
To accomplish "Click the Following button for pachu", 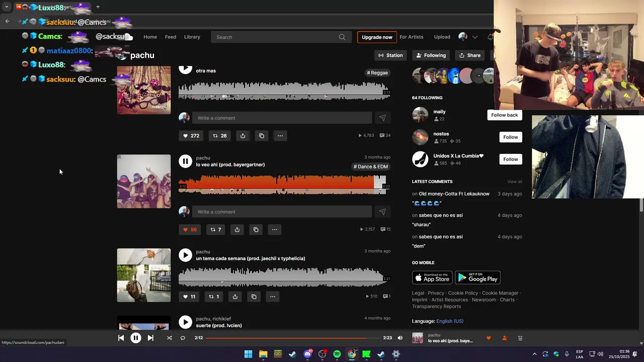I will (x=431, y=55).
